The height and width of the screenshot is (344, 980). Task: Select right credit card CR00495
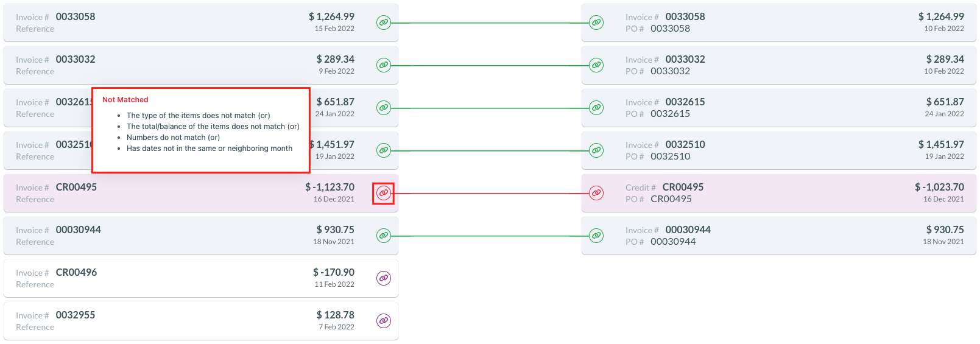point(779,193)
